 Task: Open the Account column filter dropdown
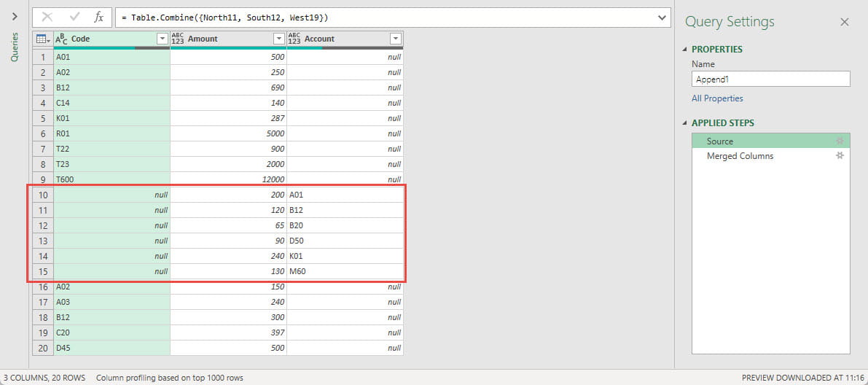point(395,39)
